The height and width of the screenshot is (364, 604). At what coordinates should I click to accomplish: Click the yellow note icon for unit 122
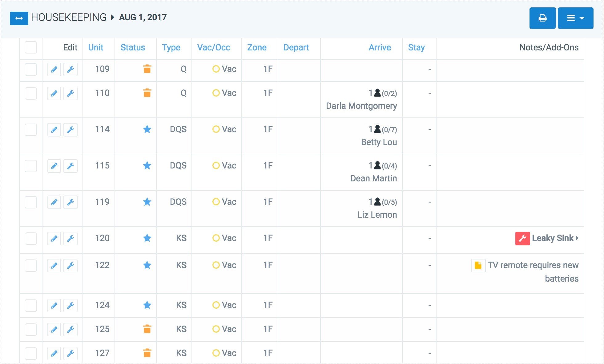[x=478, y=265]
